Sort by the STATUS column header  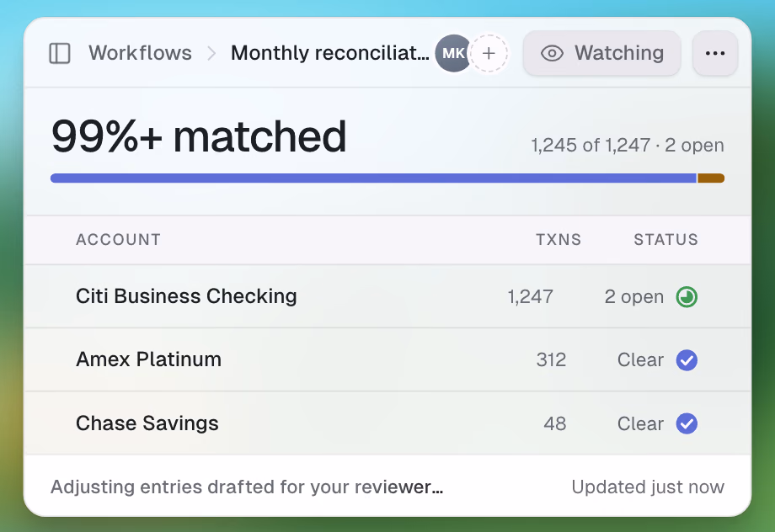(x=665, y=240)
